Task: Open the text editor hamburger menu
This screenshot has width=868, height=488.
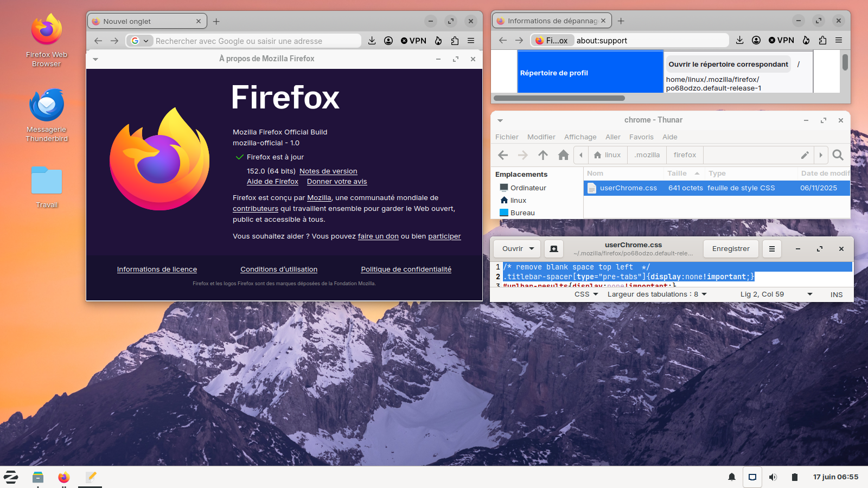Action: (x=772, y=249)
